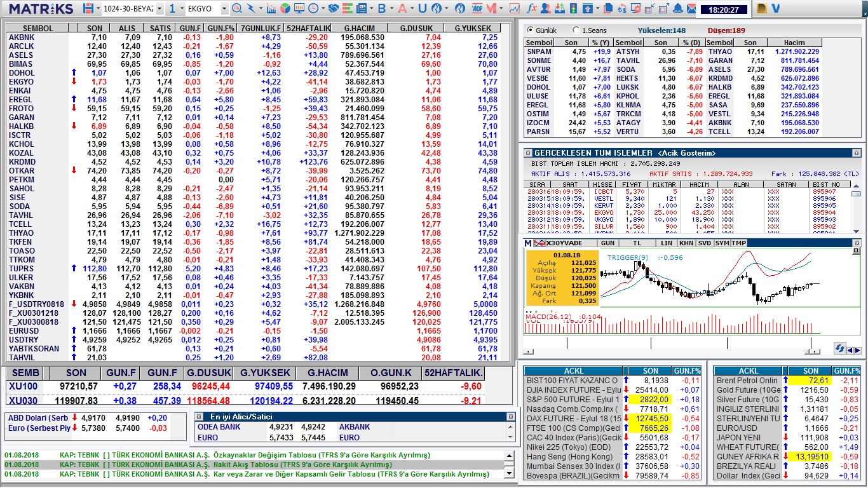Expand arrow next to the blue B icon

tap(391, 9)
